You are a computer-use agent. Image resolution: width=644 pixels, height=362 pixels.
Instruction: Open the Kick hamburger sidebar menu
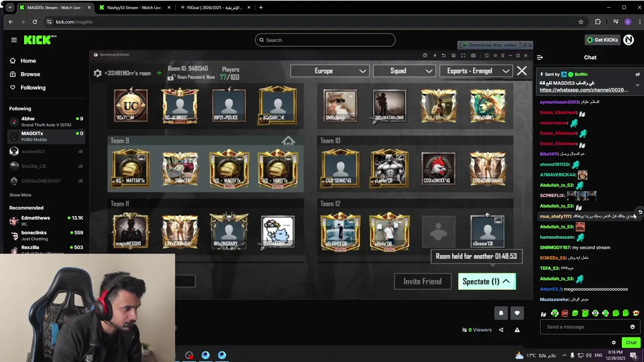tap(14, 40)
